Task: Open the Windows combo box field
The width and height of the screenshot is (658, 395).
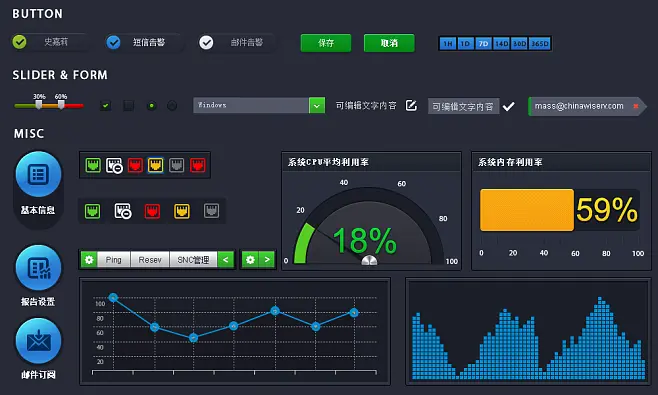Action: pyautogui.click(x=251, y=105)
